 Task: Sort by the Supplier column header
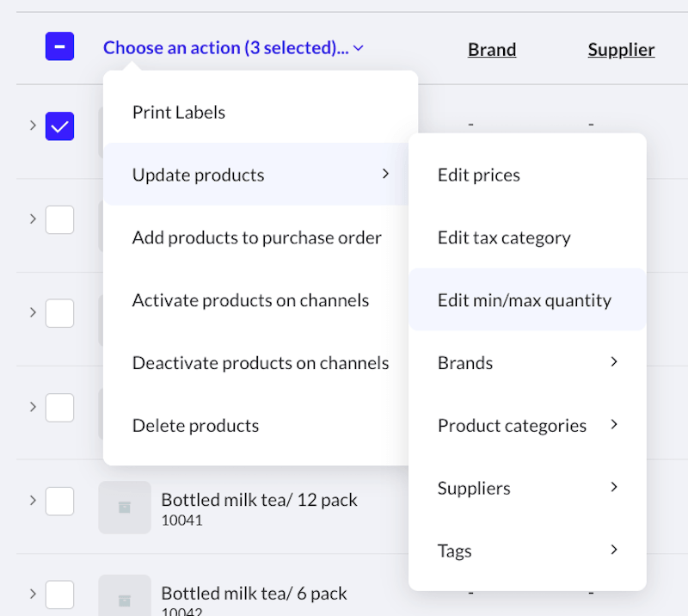click(621, 50)
